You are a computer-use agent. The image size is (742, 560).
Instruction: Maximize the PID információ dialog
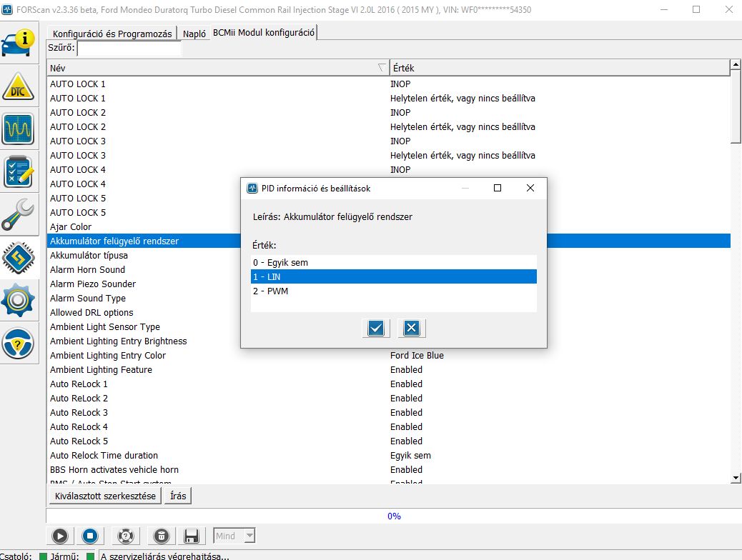[x=498, y=189]
